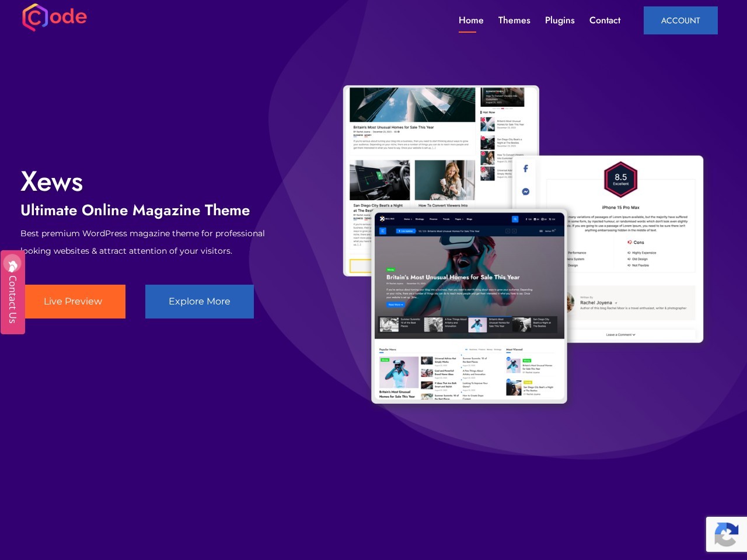Open the reCAPTCHA badge

727,534
